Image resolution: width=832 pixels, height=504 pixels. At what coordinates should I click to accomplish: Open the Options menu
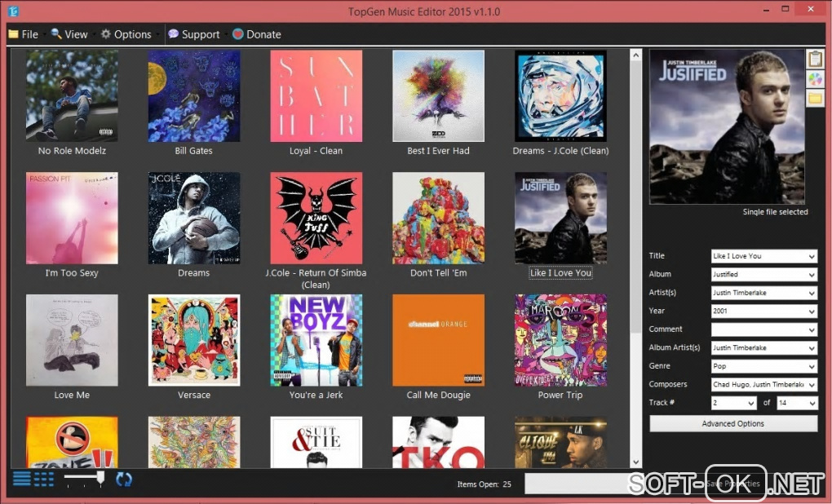click(126, 34)
